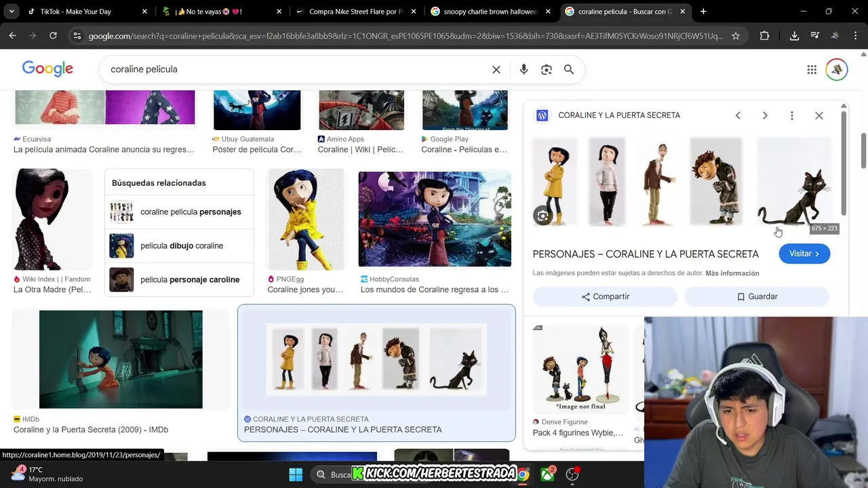This screenshot has height=488, width=868.
Task: Submit search with the magnifying glass icon
Action: point(569,69)
